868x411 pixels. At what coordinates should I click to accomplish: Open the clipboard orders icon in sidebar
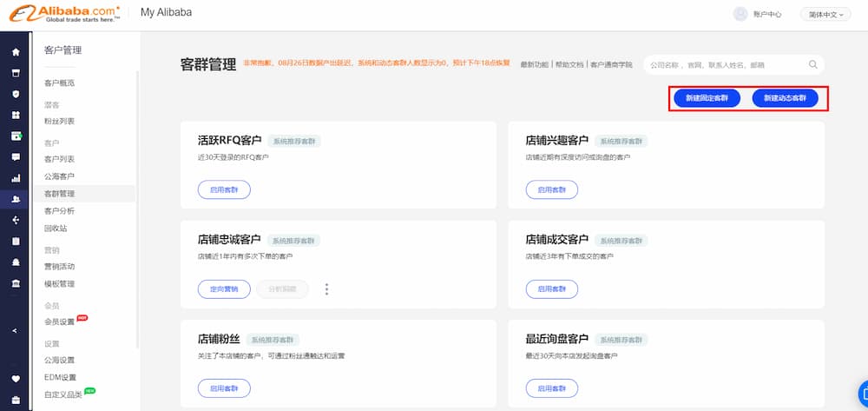click(x=16, y=241)
